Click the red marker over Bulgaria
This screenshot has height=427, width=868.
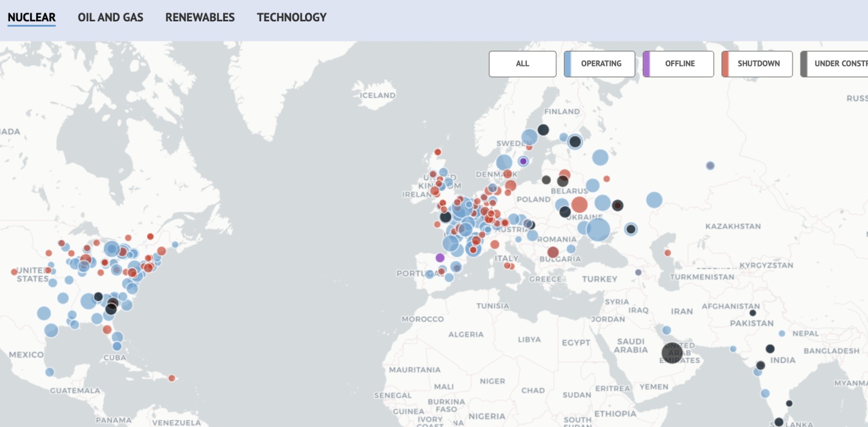[553, 252]
